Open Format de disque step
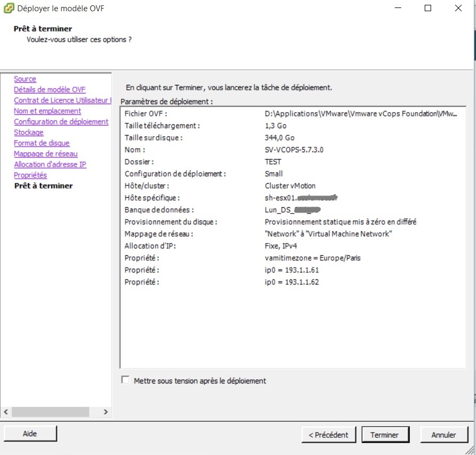This screenshot has height=455, width=476. [x=42, y=143]
